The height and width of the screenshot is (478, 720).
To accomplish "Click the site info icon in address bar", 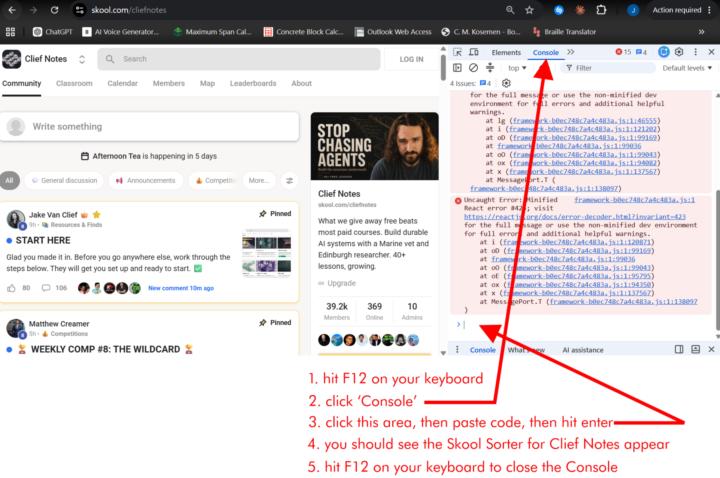I will (79, 10).
